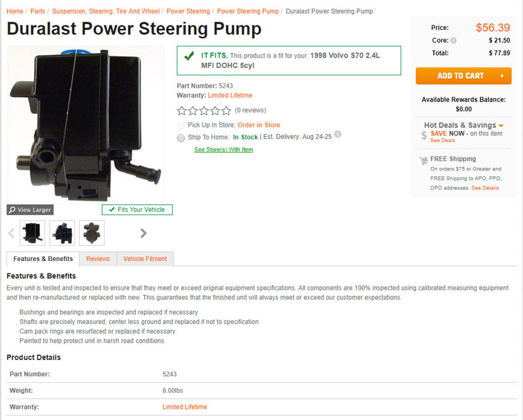The width and height of the screenshot is (523, 420).
Task: Select the Pick Up In Store radio button
Action: (180, 126)
